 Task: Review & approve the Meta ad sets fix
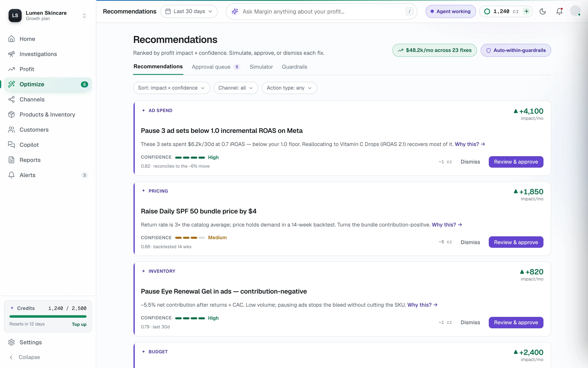pyautogui.click(x=516, y=162)
